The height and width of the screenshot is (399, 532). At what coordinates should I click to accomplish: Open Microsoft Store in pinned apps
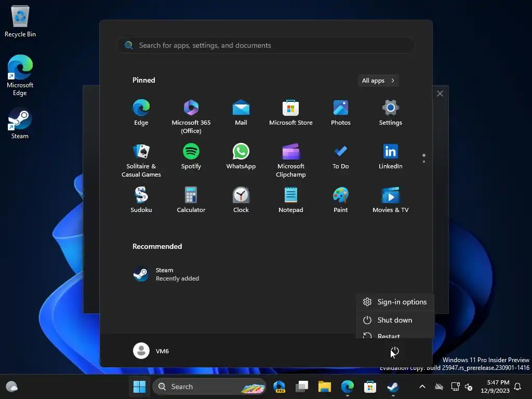tap(291, 113)
